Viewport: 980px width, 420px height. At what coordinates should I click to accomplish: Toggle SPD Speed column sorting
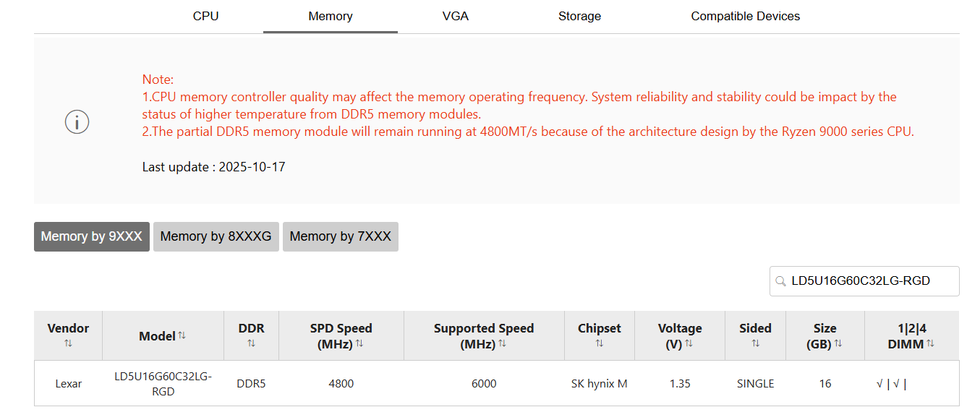(359, 343)
